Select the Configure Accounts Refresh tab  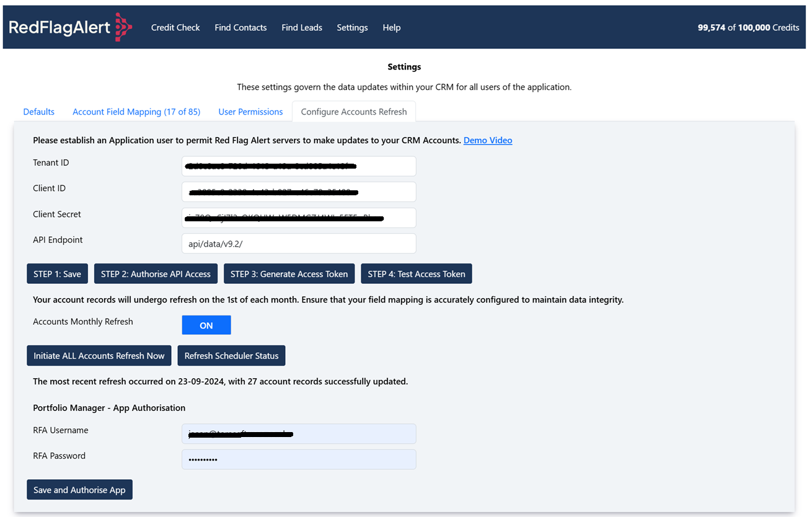pyautogui.click(x=354, y=112)
